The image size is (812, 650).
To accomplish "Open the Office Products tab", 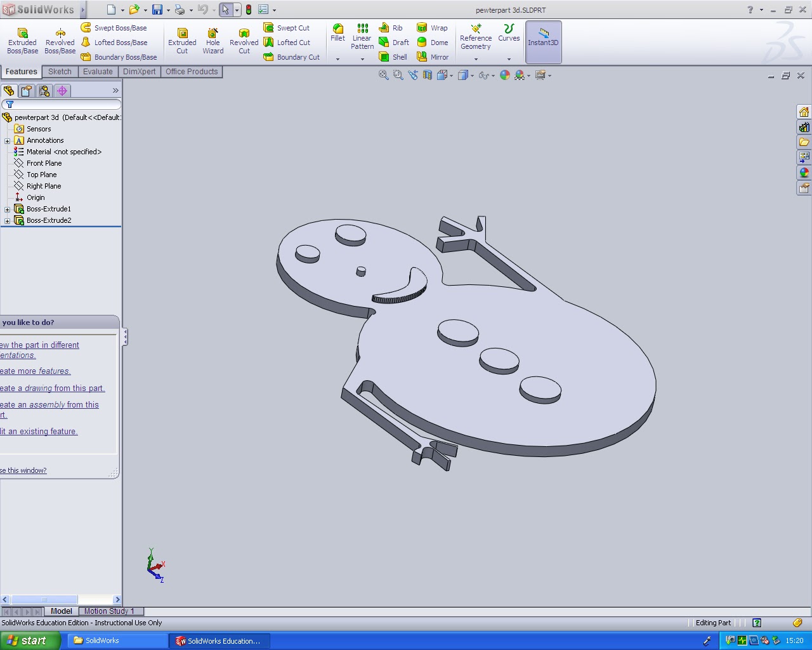I will pyautogui.click(x=192, y=72).
